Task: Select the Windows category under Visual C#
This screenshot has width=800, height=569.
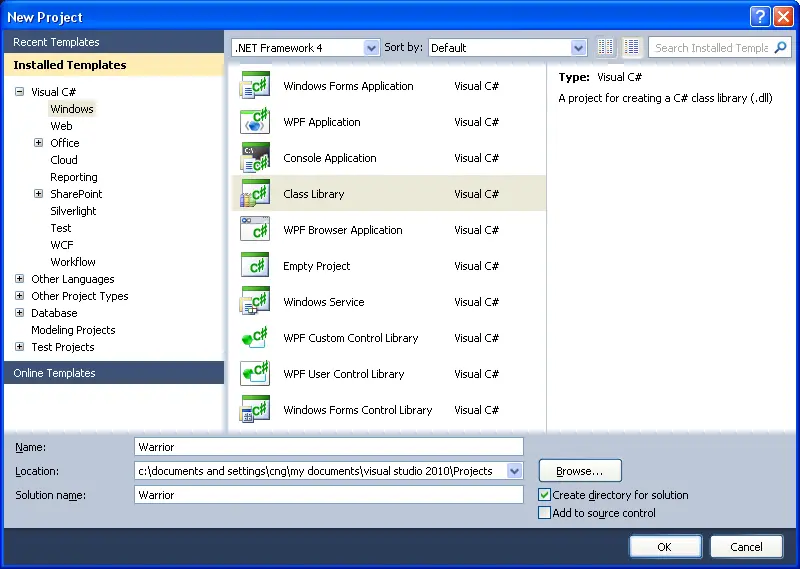Action: point(72,109)
